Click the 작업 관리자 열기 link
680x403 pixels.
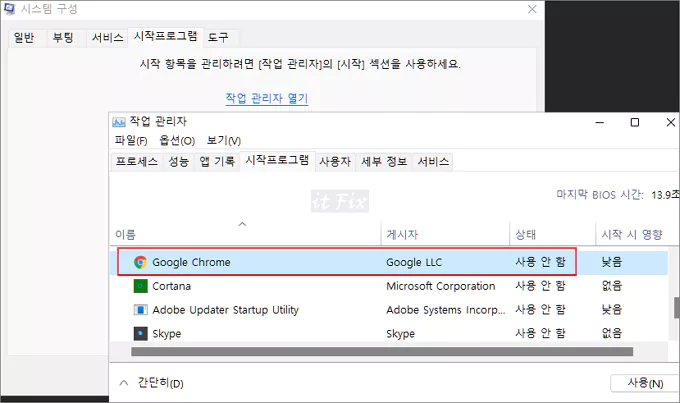(x=267, y=98)
